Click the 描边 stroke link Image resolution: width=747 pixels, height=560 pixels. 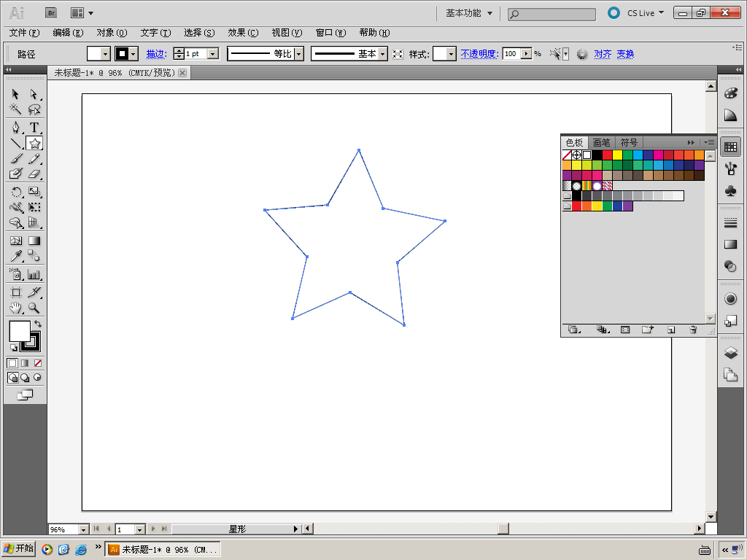(156, 54)
